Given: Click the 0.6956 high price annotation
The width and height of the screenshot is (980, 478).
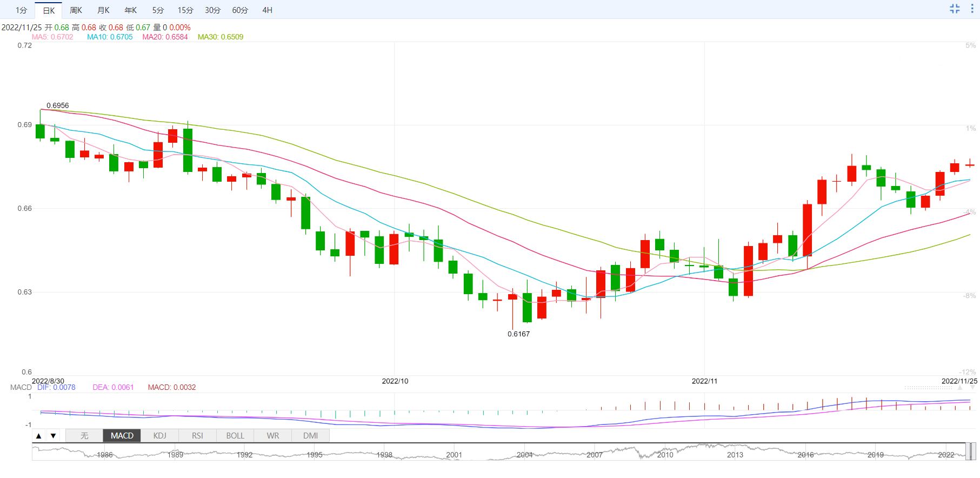Looking at the screenshot, I should pos(58,105).
